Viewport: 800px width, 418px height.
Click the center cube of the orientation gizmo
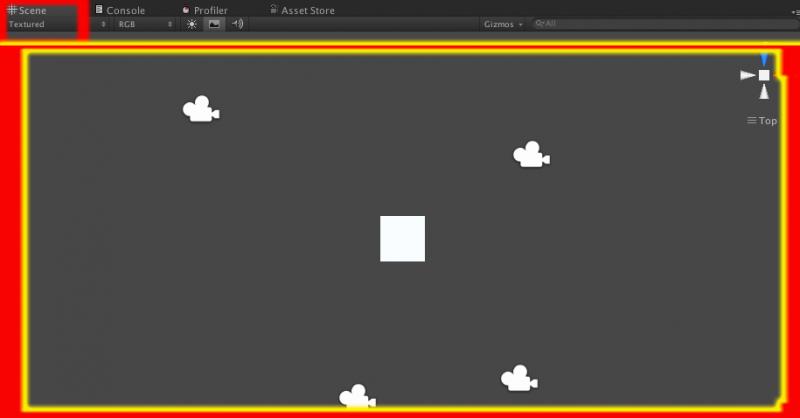764,75
